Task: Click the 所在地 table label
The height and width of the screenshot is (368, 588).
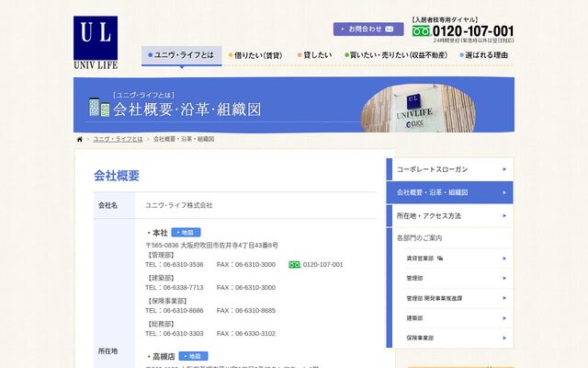Action: coord(108,351)
